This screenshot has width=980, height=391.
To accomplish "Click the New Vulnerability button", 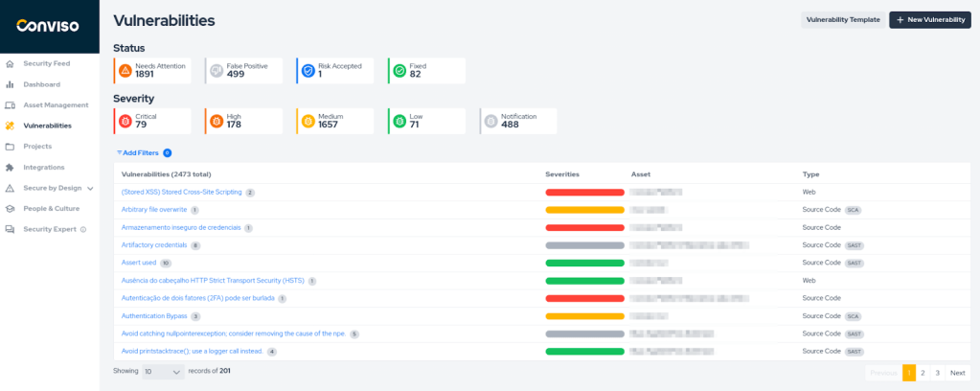I will pos(929,19).
